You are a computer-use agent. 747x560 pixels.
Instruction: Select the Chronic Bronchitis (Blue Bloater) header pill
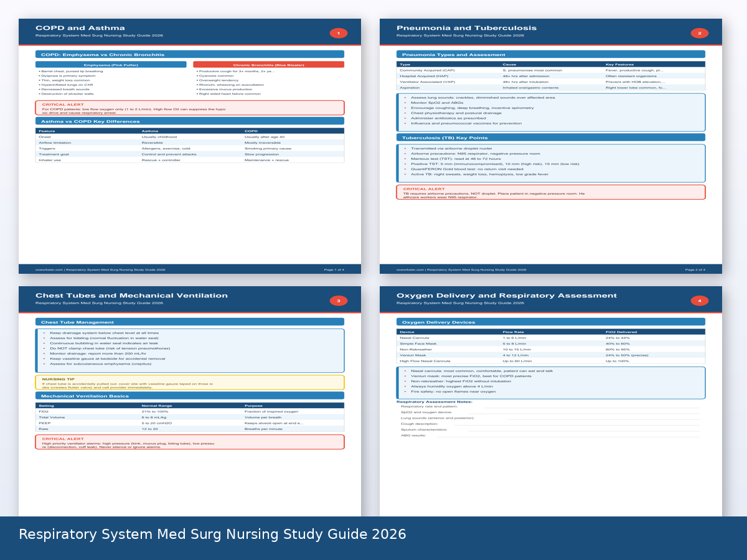(x=268, y=64)
